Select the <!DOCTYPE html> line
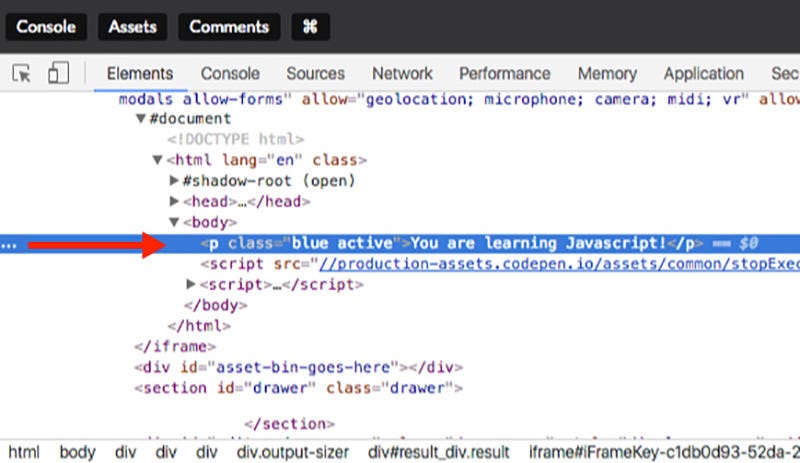This screenshot has width=800, height=463. (x=236, y=139)
